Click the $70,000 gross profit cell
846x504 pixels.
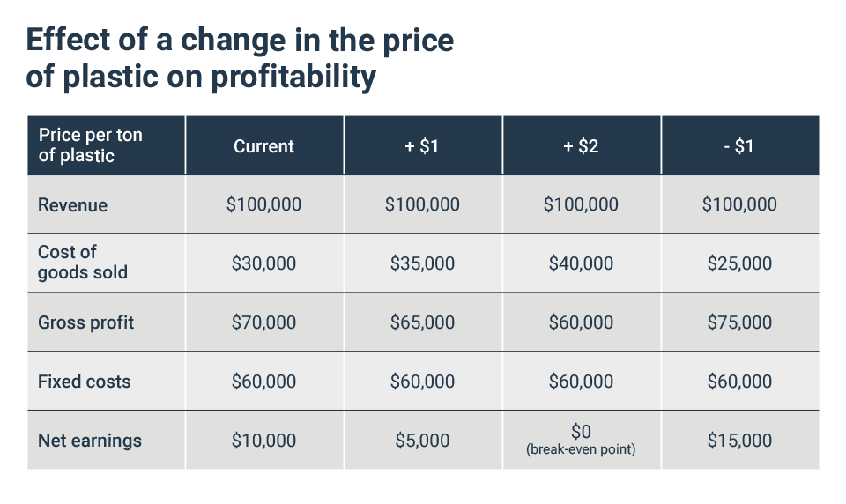[x=263, y=322]
